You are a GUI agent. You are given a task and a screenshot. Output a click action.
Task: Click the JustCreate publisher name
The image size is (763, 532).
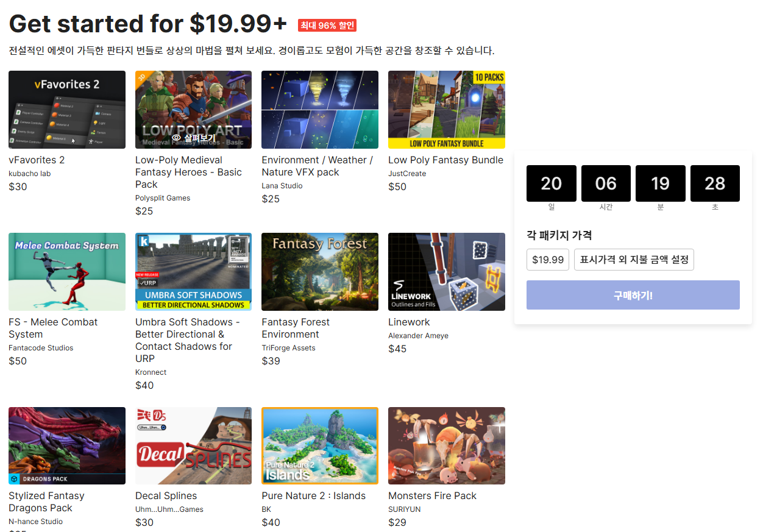pos(407,174)
